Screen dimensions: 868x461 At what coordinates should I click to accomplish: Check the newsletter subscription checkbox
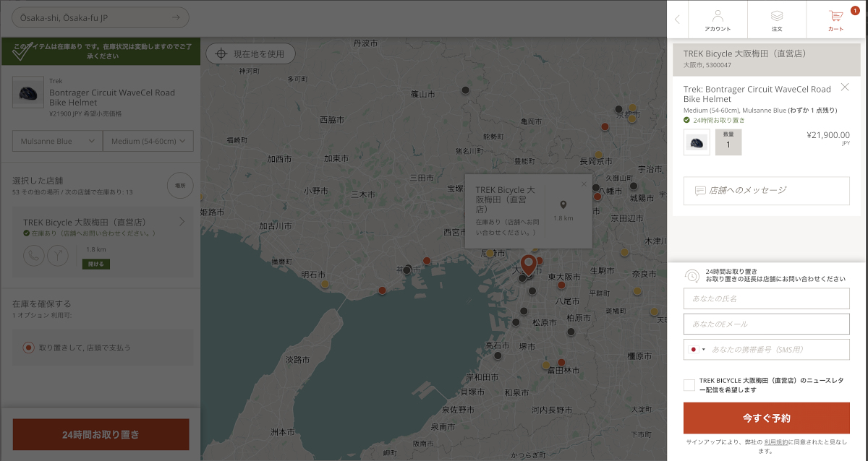click(689, 385)
